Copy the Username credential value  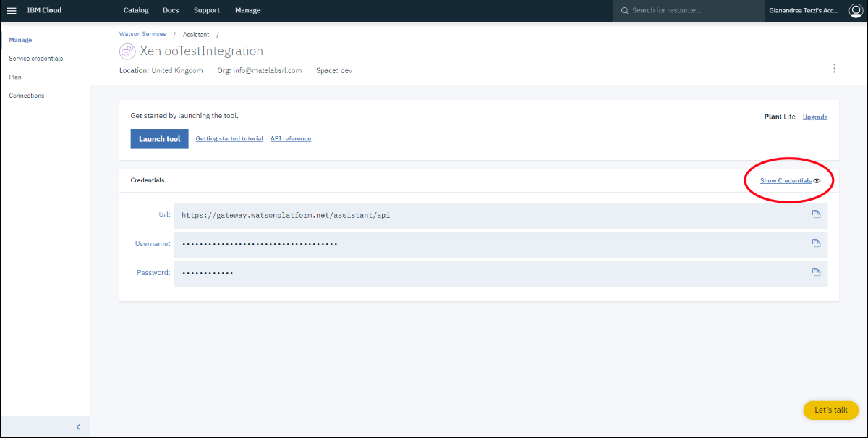(x=816, y=243)
